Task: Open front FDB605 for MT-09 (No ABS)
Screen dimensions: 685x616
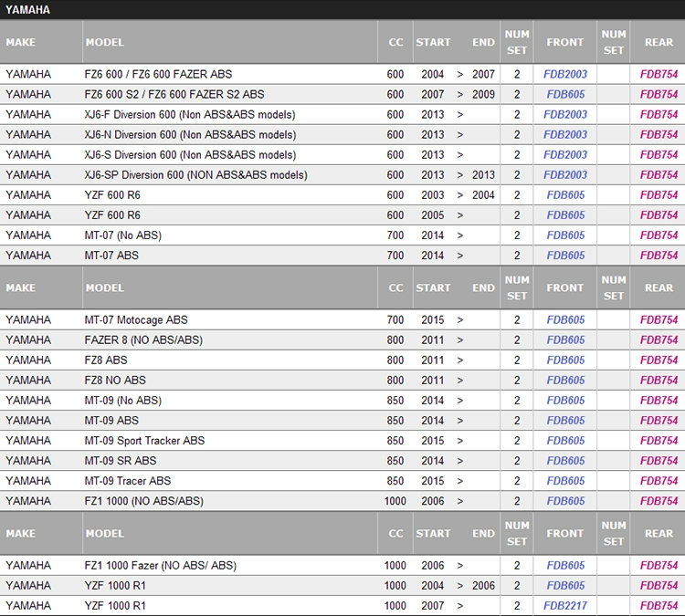Action: [x=565, y=400]
